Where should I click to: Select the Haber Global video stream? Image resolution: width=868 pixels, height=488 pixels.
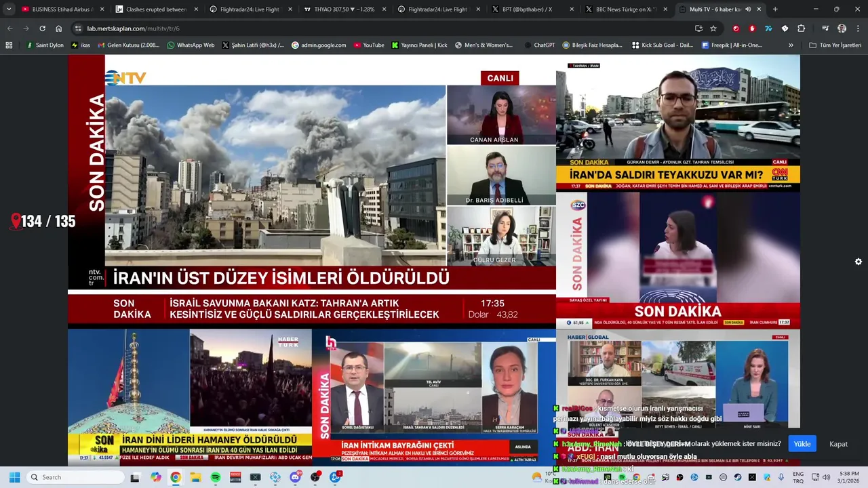[x=678, y=397]
